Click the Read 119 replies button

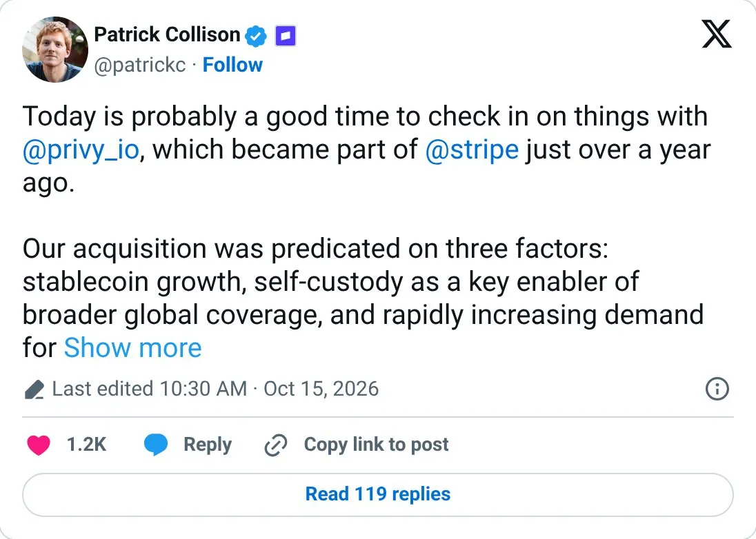[x=378, y=495]
